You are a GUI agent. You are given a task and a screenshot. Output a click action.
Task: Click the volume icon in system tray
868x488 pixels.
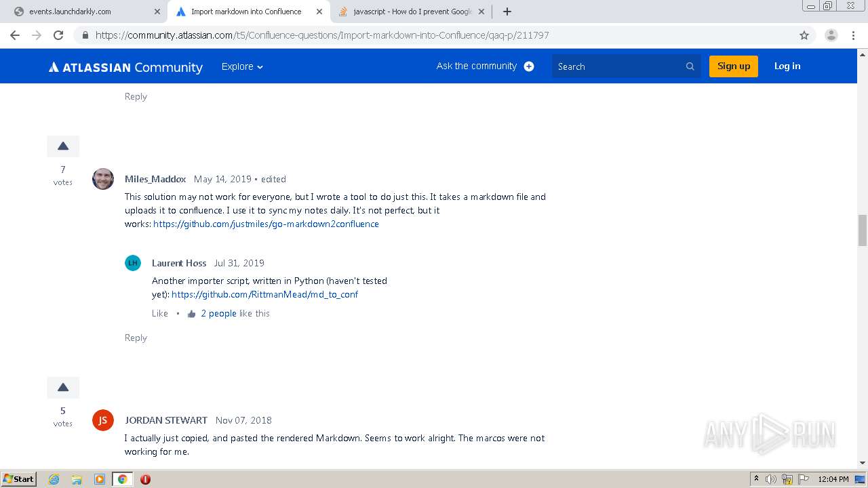coord(772,479)
